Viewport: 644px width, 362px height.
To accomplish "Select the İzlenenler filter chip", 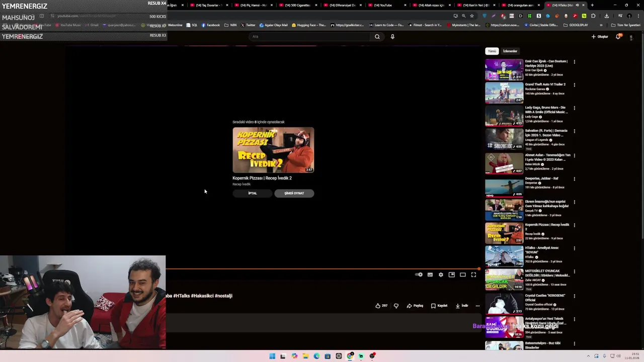I will pos(510,51).
